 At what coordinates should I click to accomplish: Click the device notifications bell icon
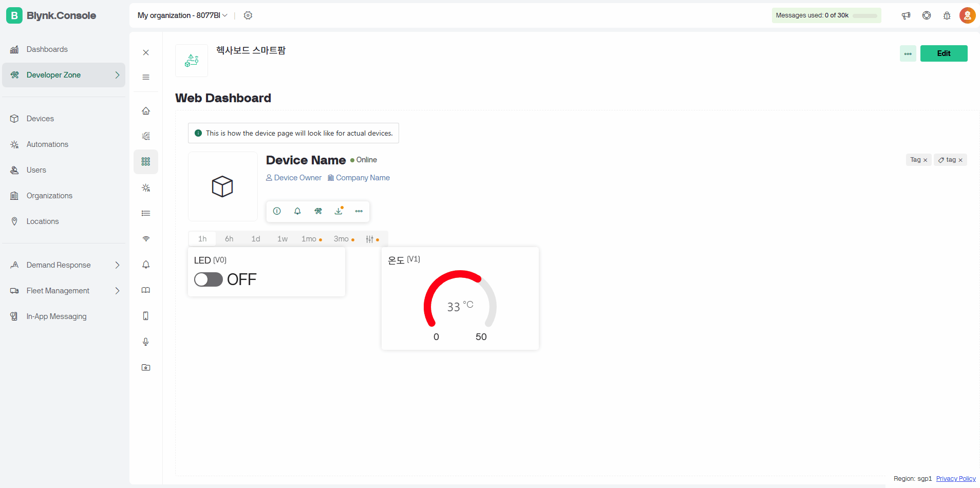(297, 211)
